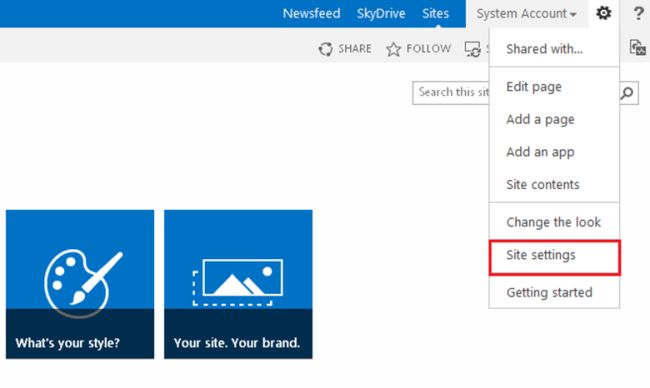Click the Sync icon in toolbar
This screenshot has height=388, width=650.
pyautogui.click(x=473, y=49)
